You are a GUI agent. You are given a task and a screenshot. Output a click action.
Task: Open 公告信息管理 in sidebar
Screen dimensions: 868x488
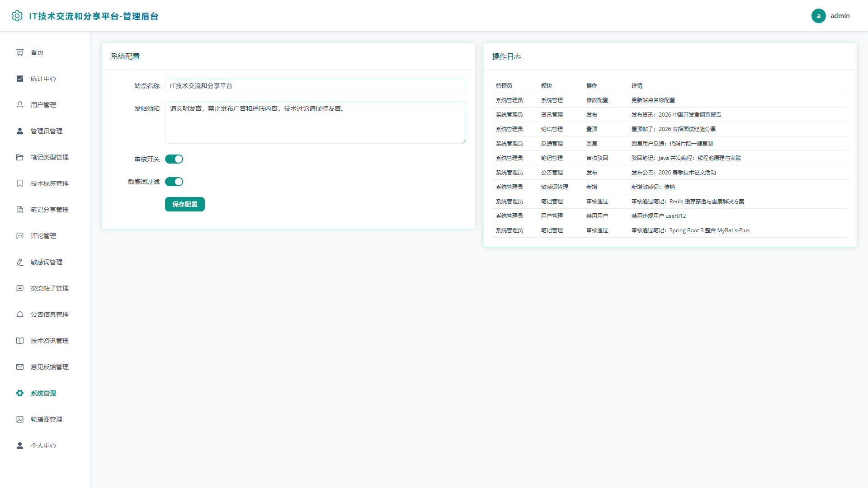[x=45, y=314]
